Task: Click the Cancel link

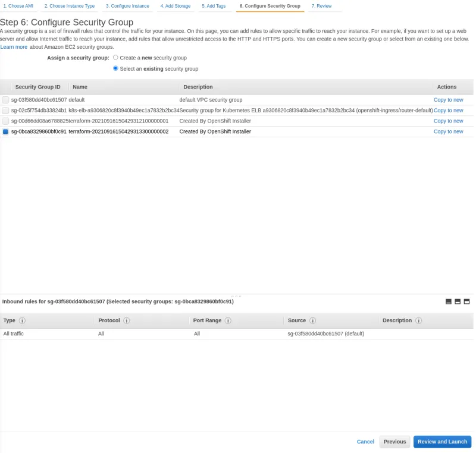Action: click(365, 442)
